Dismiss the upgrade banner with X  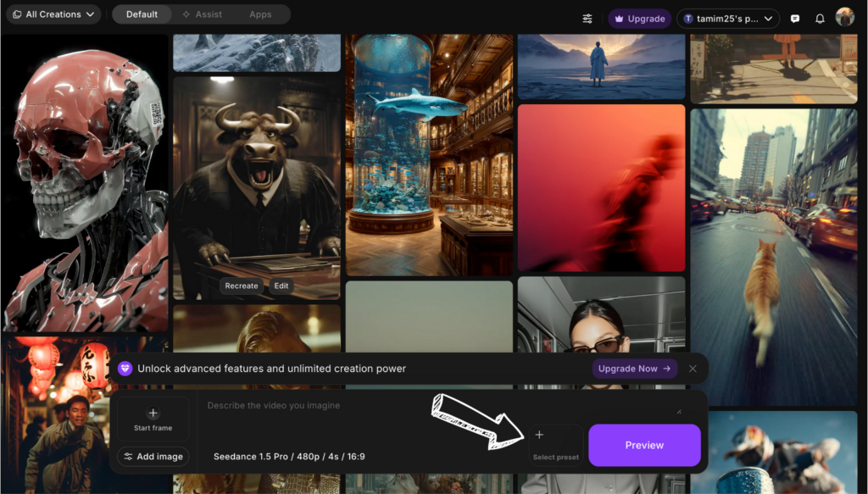693,369
